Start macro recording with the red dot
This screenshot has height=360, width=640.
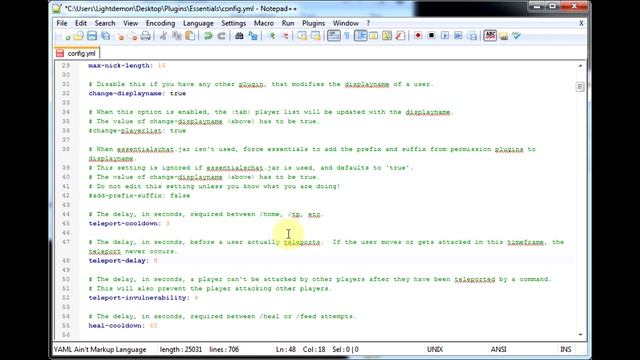pos(418,36)
